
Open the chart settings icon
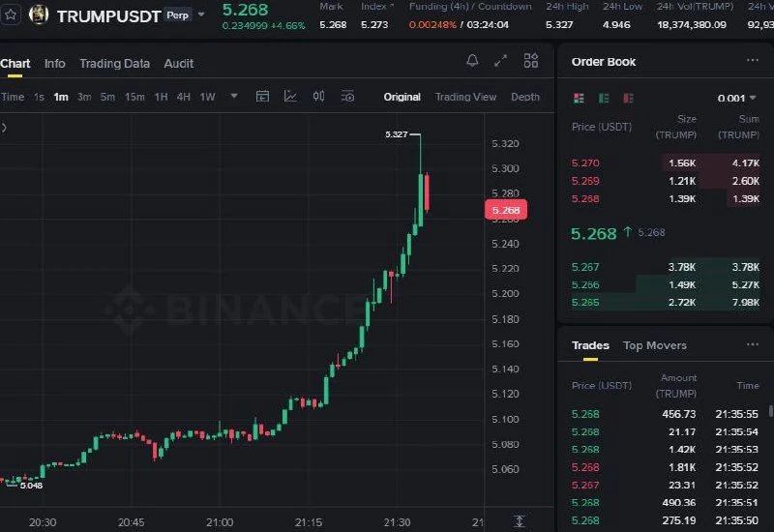coord(347,96)
